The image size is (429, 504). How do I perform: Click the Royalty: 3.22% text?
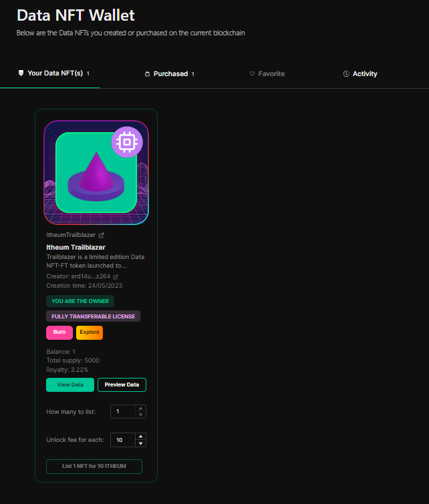67,370
